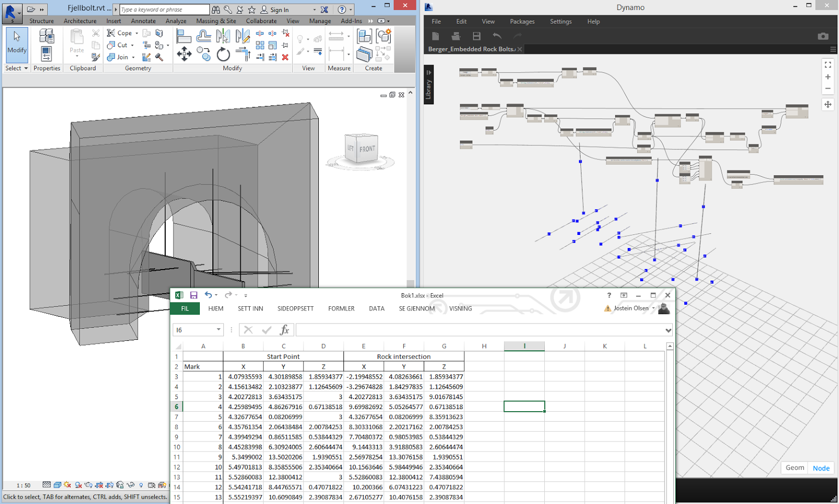Open the Packages menu in Dynamo
The image size is (839, 504).
coord(522,22)
